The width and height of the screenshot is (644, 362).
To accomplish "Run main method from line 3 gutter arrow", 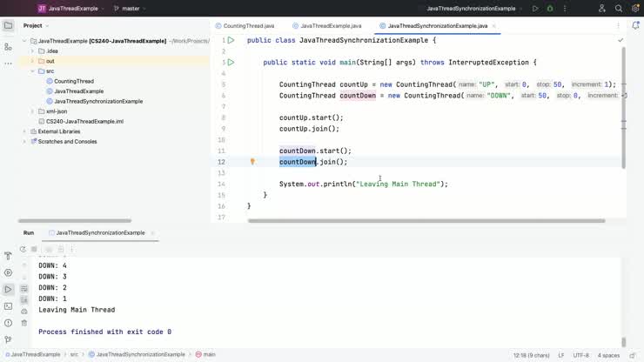I will (231, 63).
